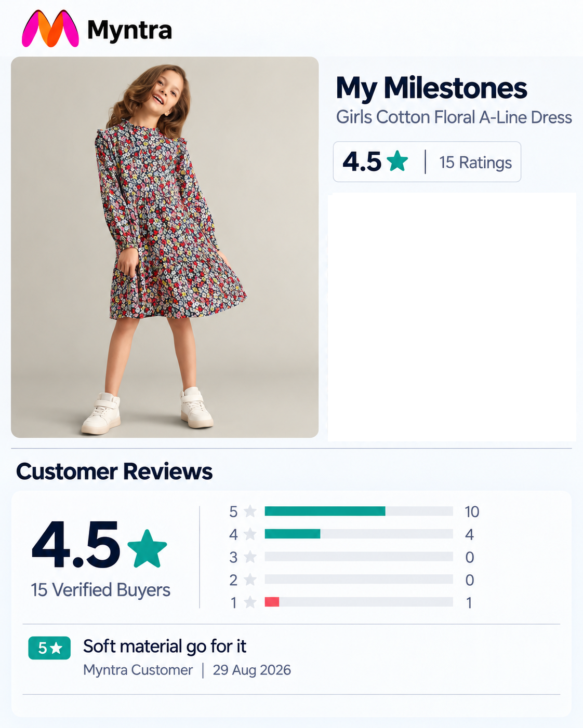
Task: Click the star icon in the 3 row
Action: click(250, 557)
